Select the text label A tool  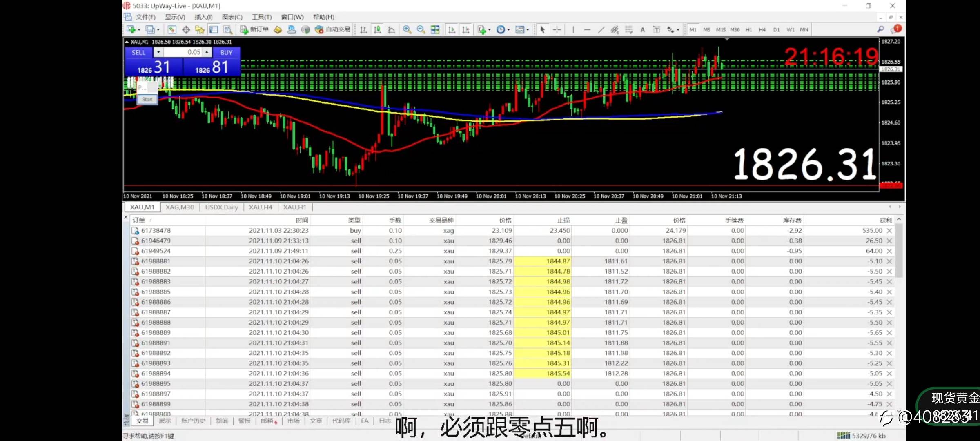coord(642,29)
